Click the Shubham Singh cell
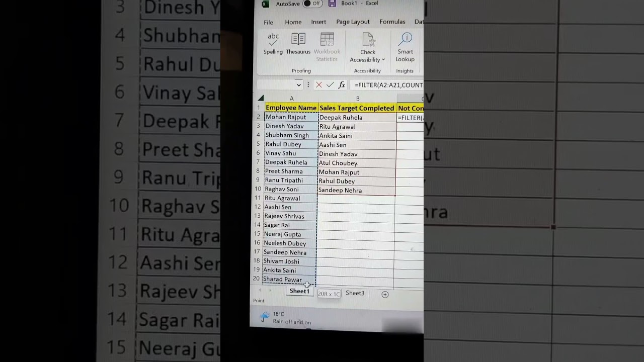The height and width of the screenshot is (362, 644). (x=291, y=135)
